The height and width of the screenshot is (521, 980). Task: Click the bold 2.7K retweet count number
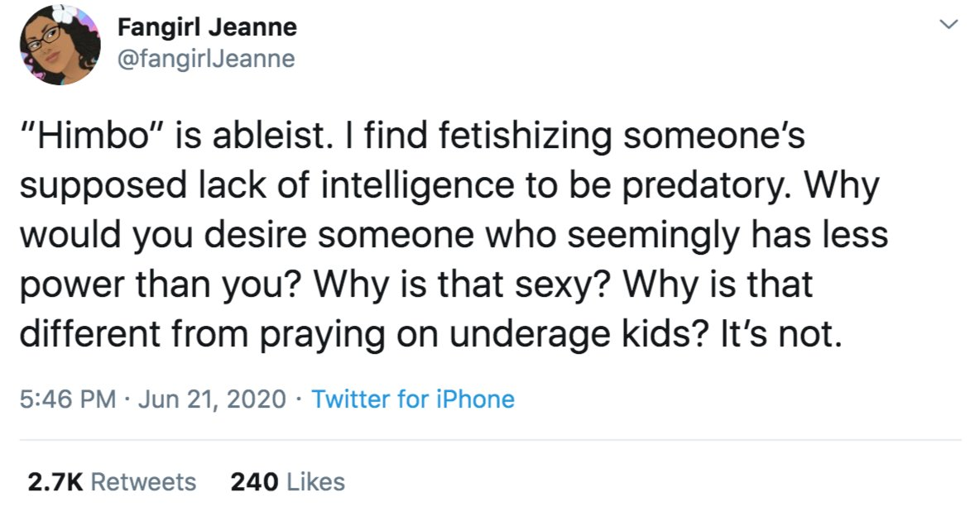(55, 481)
